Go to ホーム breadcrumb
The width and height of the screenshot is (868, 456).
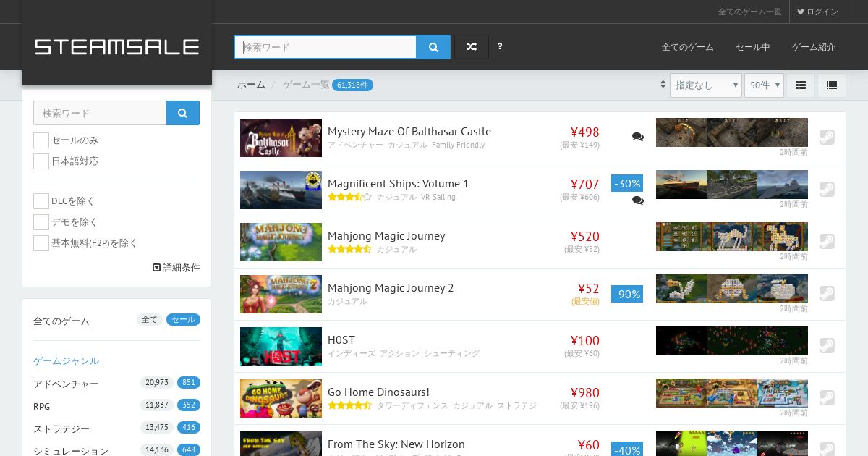pyautogui.click(x=251, y=85)
